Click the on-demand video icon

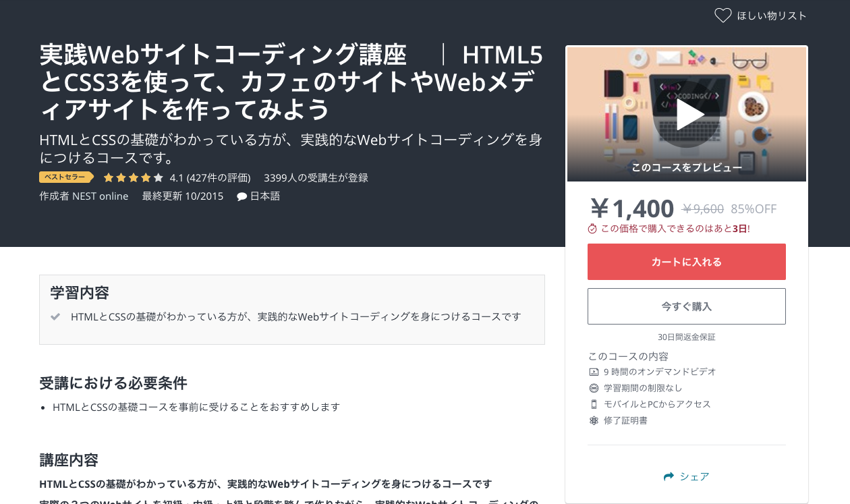point(594,372)
